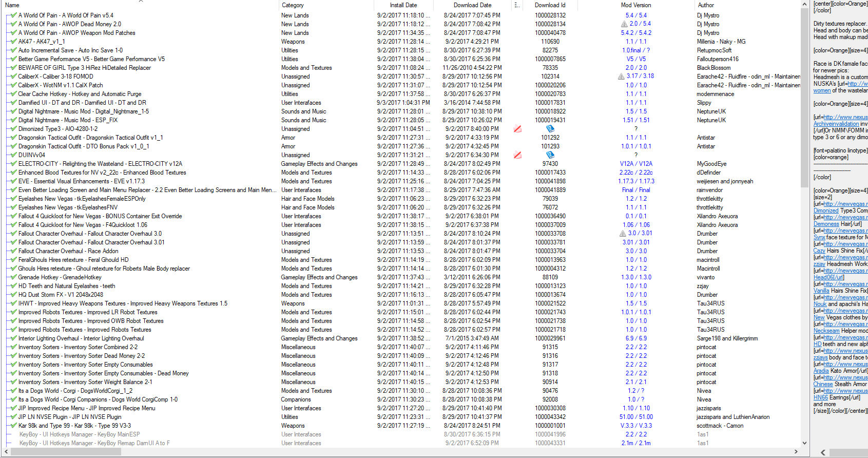This screenshot has width=868, height=458.
Task: Click checkmark icon for JIP LN NVSE Plugin
Action: [x=13, y=417]
